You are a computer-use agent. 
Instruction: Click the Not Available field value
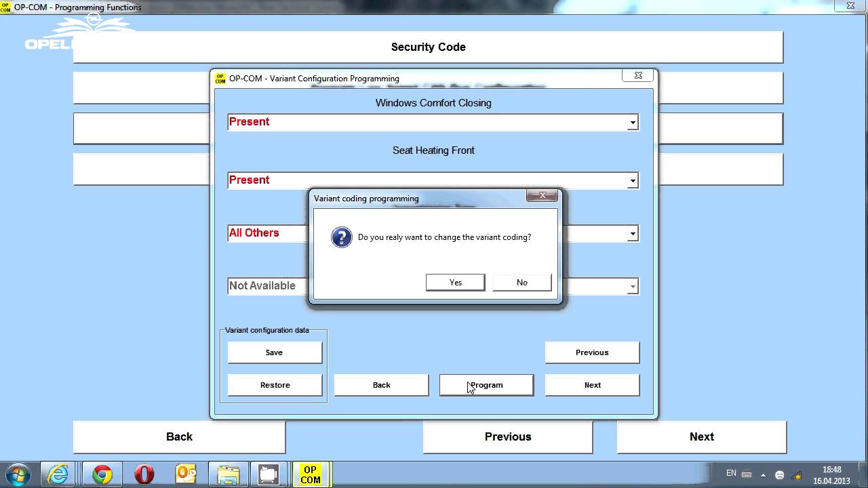262,286
